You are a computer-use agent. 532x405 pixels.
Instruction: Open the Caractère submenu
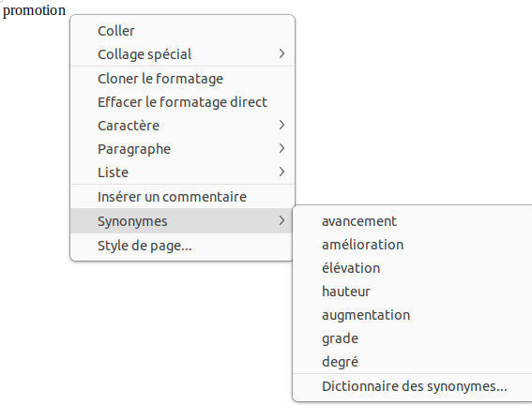coord(183,126)
